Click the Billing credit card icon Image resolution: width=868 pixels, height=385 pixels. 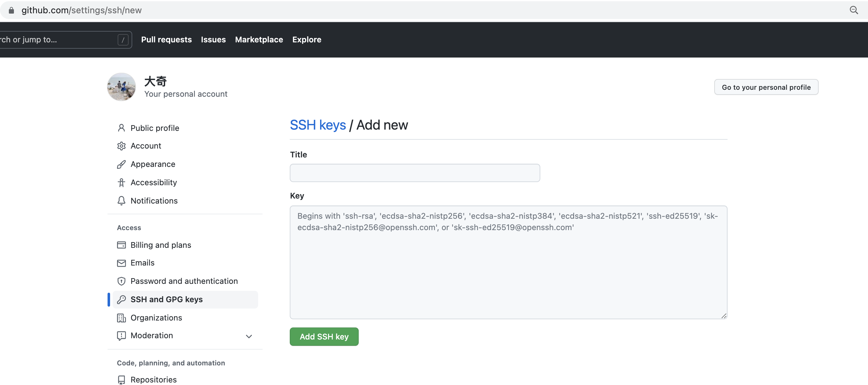point(121,245)
